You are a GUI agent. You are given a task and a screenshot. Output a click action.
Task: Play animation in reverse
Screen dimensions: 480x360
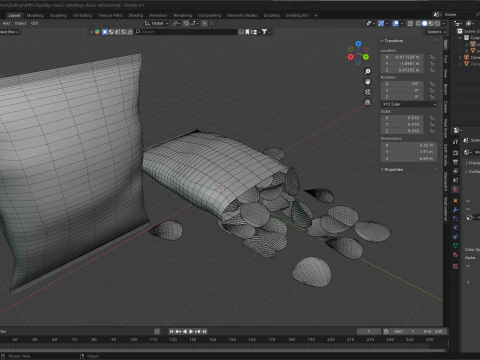(x=185, y=331)
